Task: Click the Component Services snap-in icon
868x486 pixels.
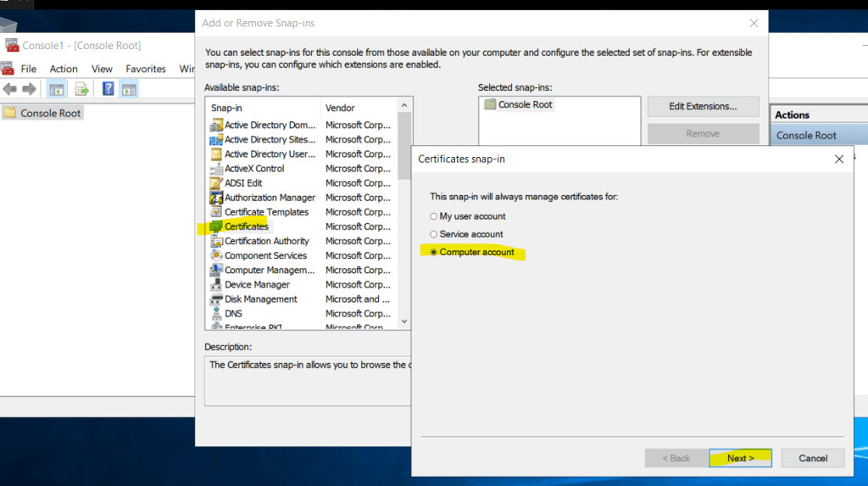Action: [x=216, y=255]
